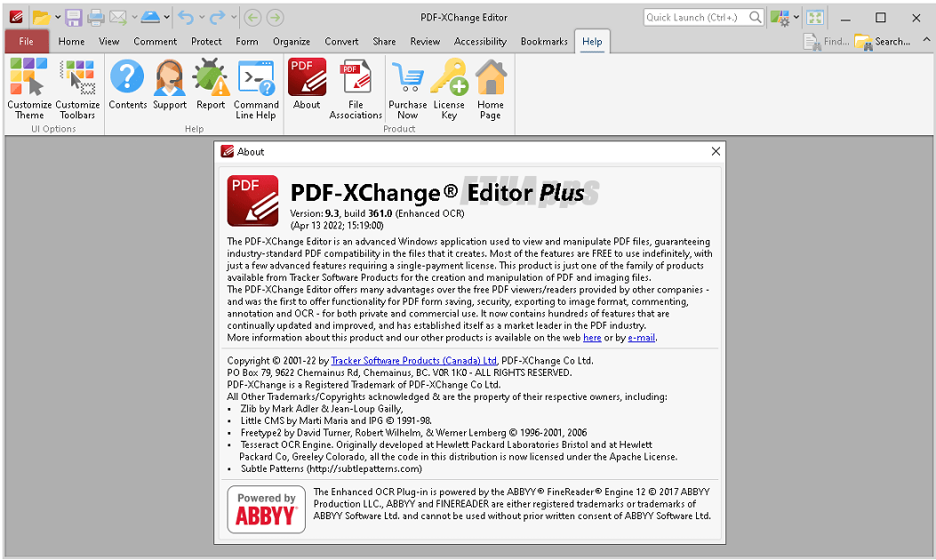Open Tracker Software Products (Canada) Ltd link

413,361
